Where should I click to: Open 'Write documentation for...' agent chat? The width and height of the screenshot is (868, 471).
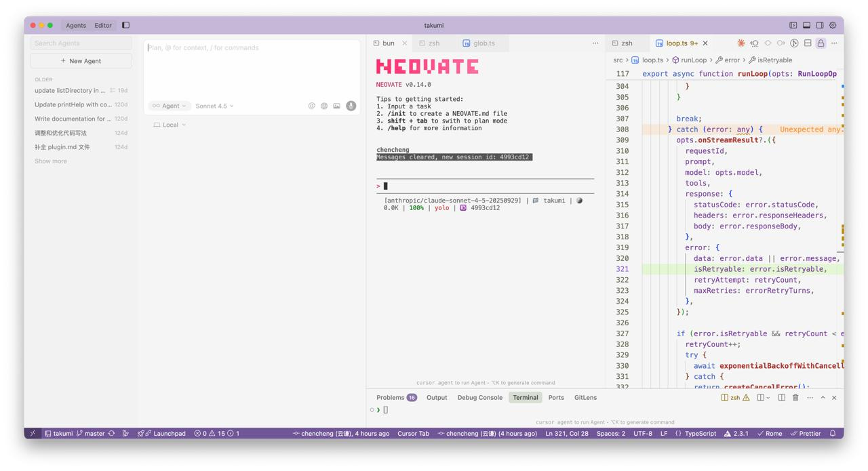[x=81, y=119]
